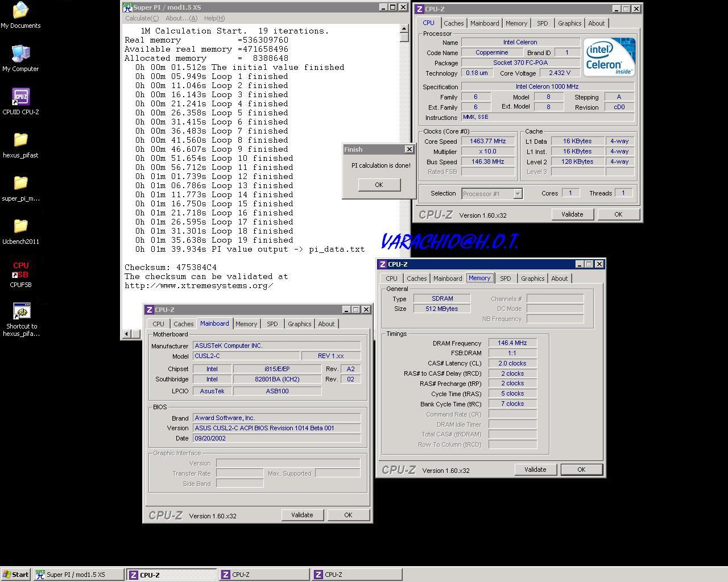Open SPD tab in CPU-Z CPU window
Screen dimensions: 728x582
click(543, 23)
